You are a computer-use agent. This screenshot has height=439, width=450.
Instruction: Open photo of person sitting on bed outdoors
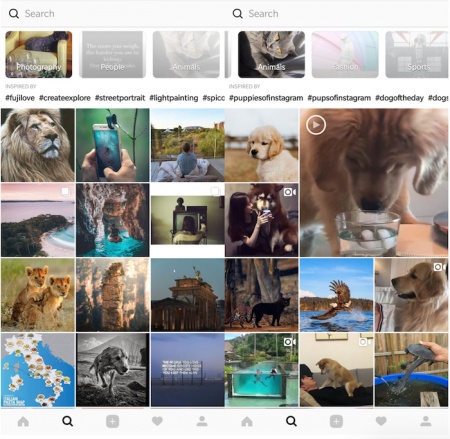pyautogui.click(x=188, y=145)
